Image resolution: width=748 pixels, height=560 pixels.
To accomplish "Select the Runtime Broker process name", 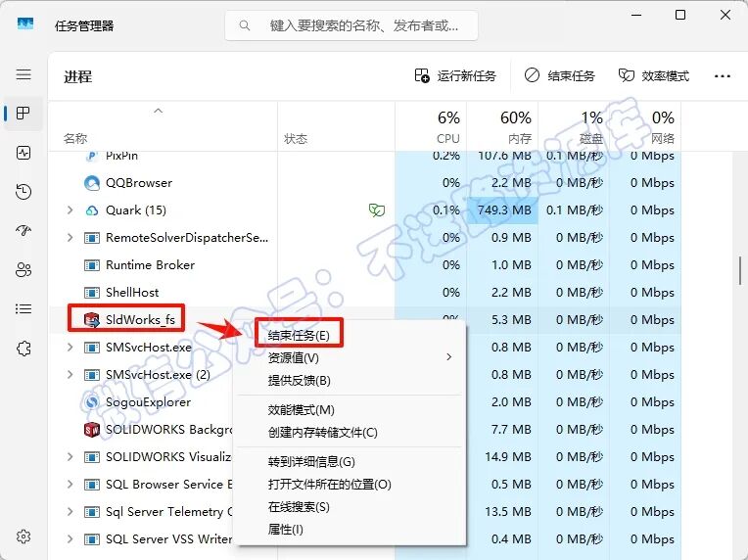I will (x=150, y=265).
